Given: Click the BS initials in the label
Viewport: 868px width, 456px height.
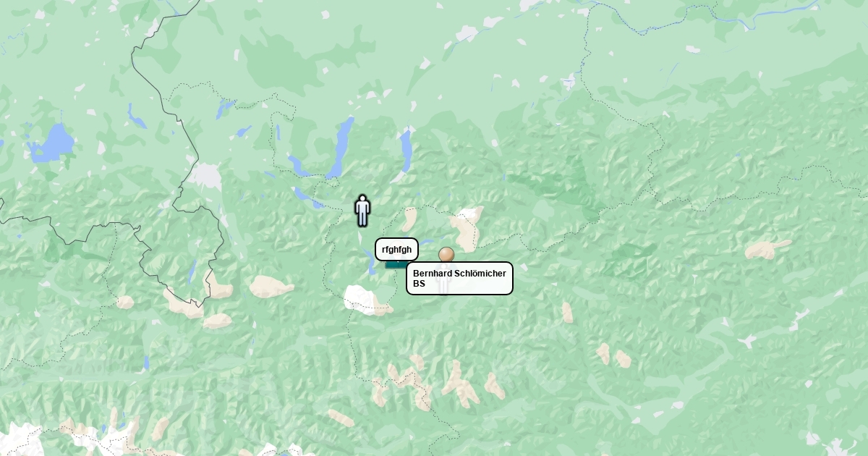Looking at the screenshot, I should pyautogui.click(x=419, y=284).
